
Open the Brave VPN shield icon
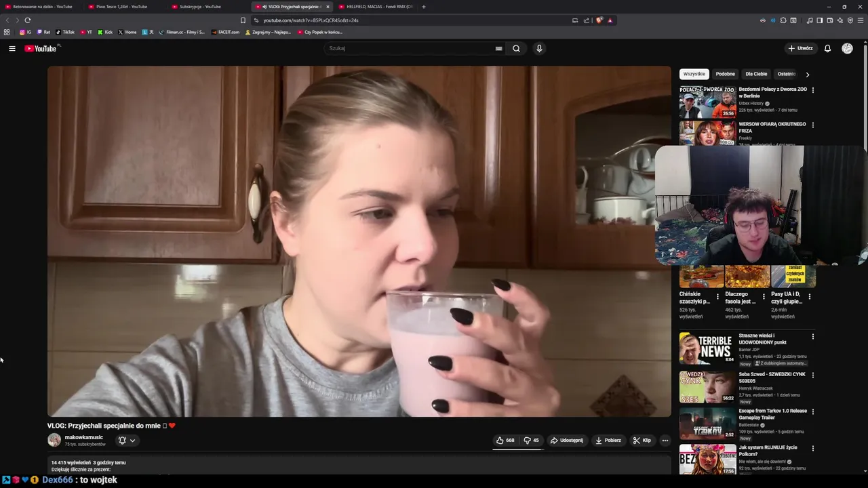click(850, 20)
